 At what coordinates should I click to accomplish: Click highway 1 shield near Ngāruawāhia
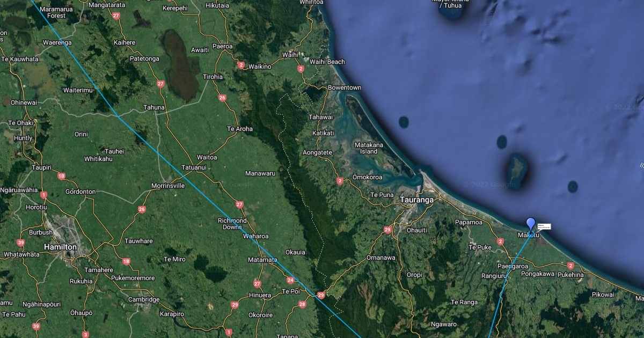pyautogui.click(x=43, y=195)
